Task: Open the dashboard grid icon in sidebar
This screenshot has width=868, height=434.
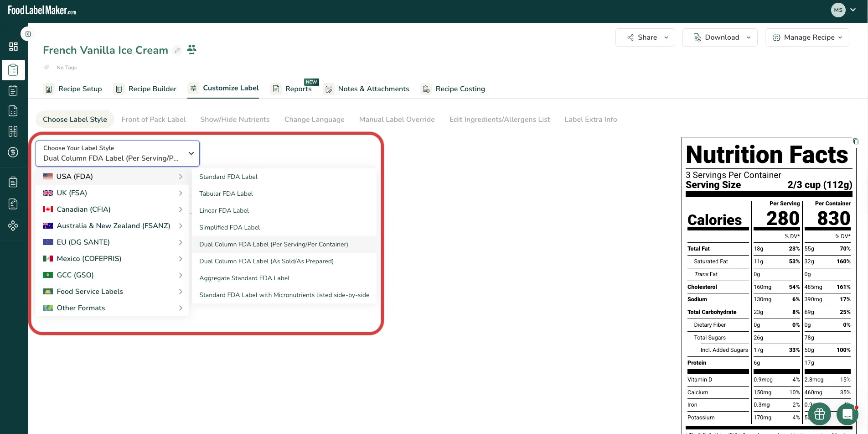Action: 13,47
